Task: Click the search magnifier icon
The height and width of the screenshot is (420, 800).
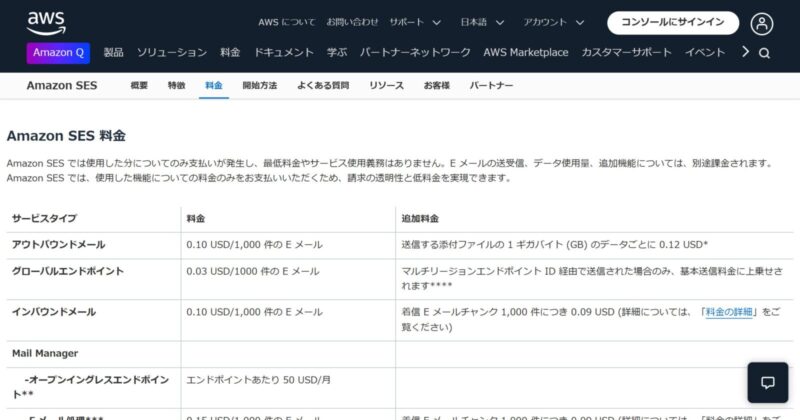Action: click(x=765, y=53)
